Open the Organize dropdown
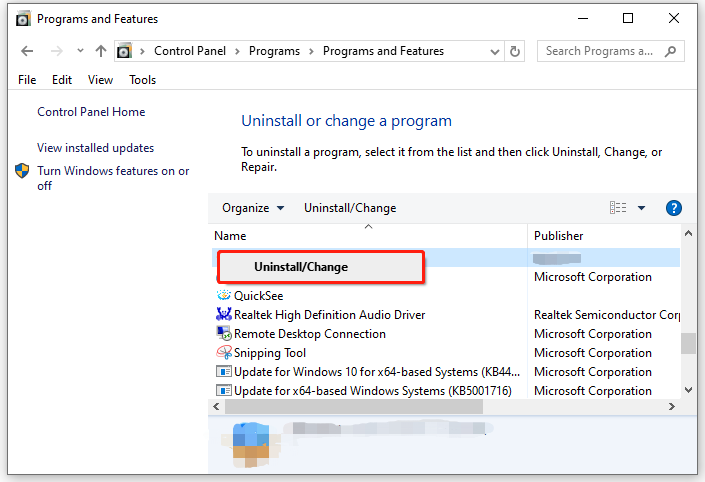705x482 pixels. coord(253,208)
